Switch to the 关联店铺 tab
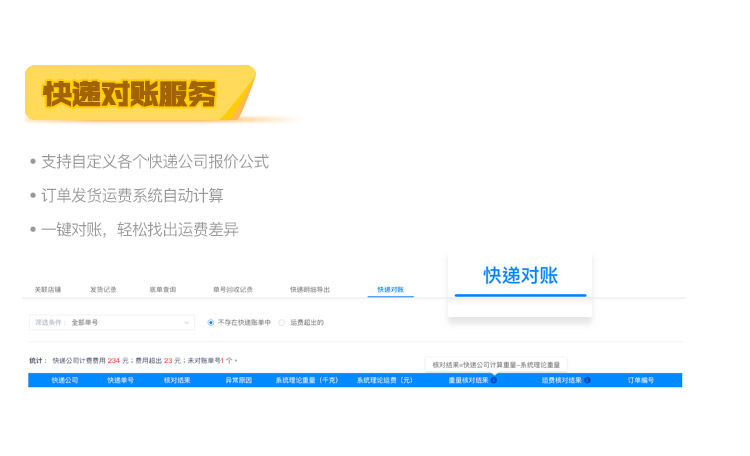The height and width of the screenshot is (456, 750). [x=48, y=289]
